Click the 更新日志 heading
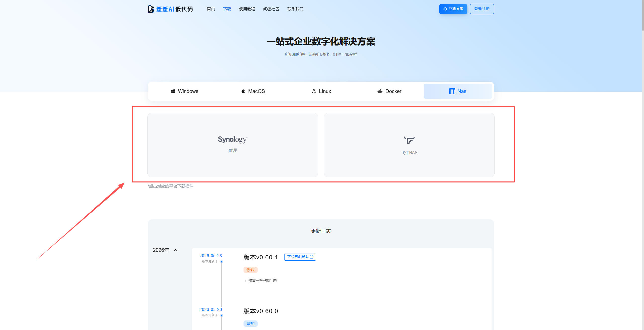This screenshot has height=330, width=644. 321,231
